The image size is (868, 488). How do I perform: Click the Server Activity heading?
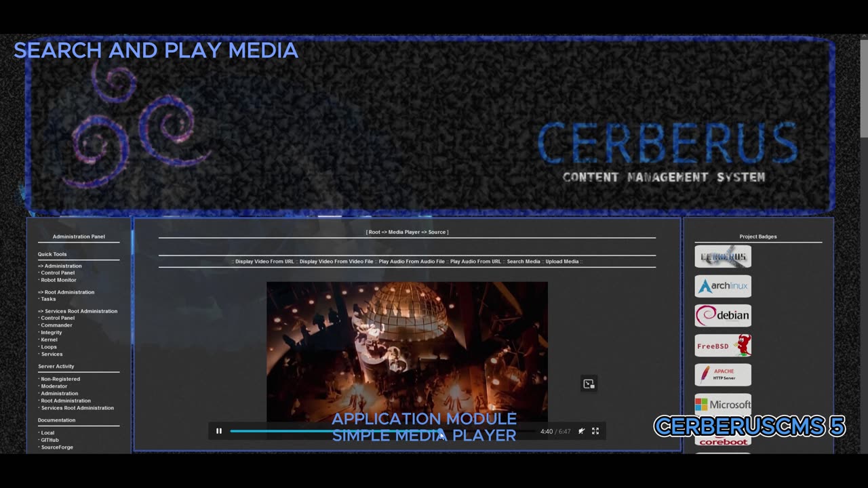point(56,367)
